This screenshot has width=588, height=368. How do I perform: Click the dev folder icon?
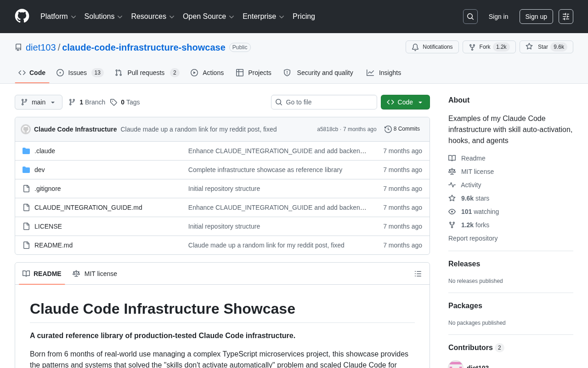26,170
